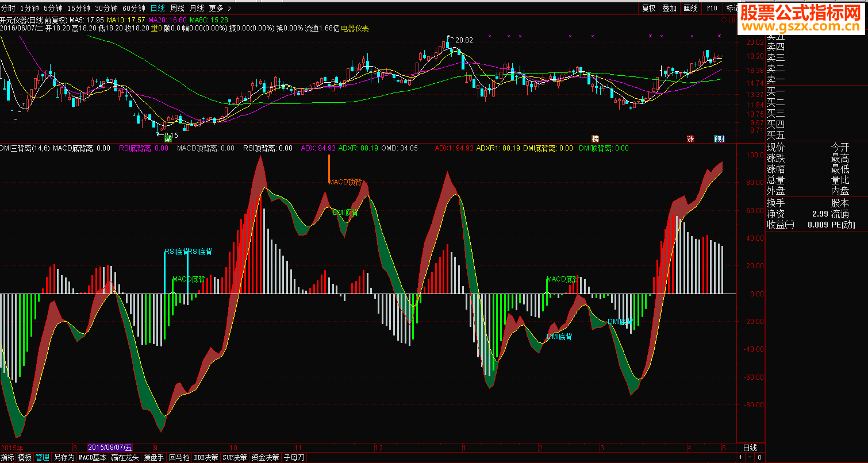Apply the 赢在龙头 indicator template

(125, 458)
